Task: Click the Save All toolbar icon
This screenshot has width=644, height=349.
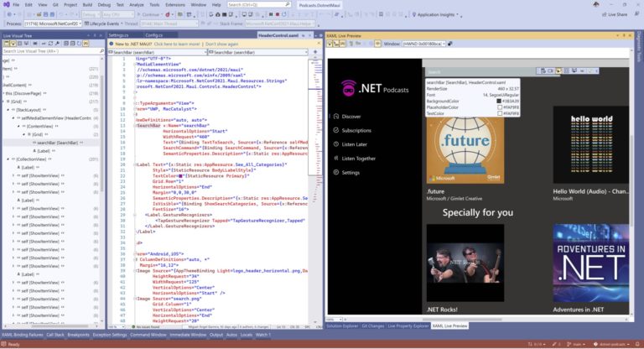Action: click(52, 15)
